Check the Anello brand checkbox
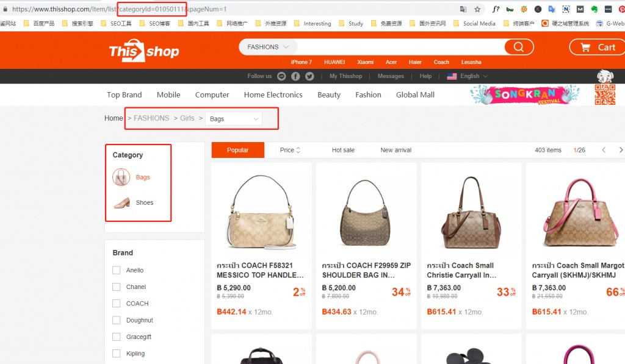Screen dimensions: 625x364 (117, 270)
